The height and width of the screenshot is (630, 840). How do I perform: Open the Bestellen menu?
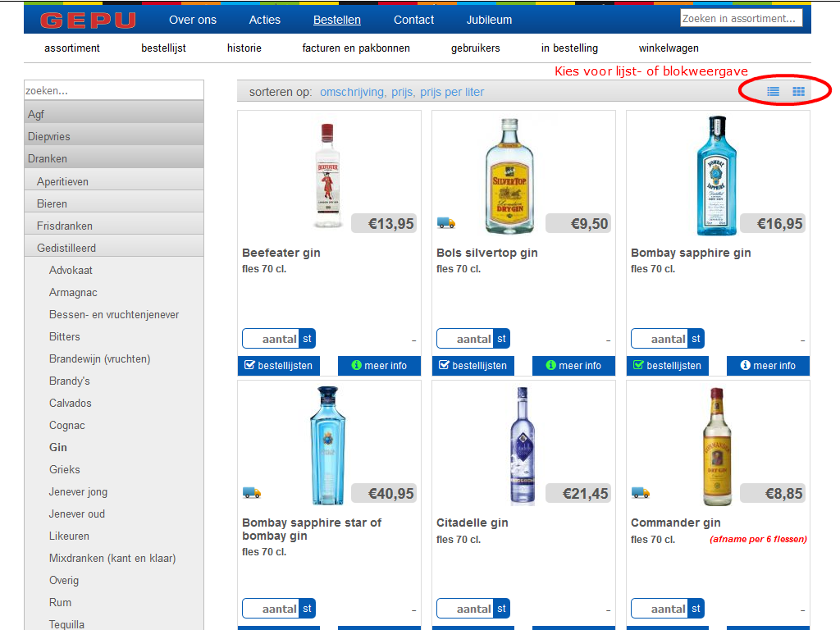(337, 20)
